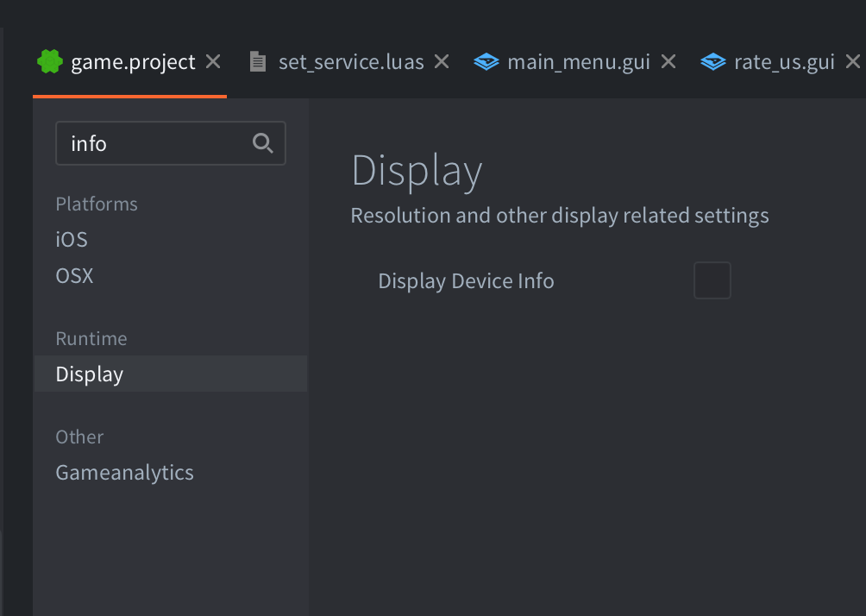The height and width of the screenshot is (616, 866).
Task: Close the game.project tab
Action: click(213, 62)
